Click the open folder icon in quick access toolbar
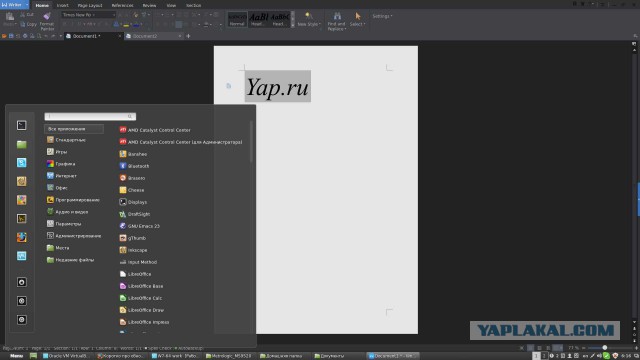640x360 pixels. [4, 36]
